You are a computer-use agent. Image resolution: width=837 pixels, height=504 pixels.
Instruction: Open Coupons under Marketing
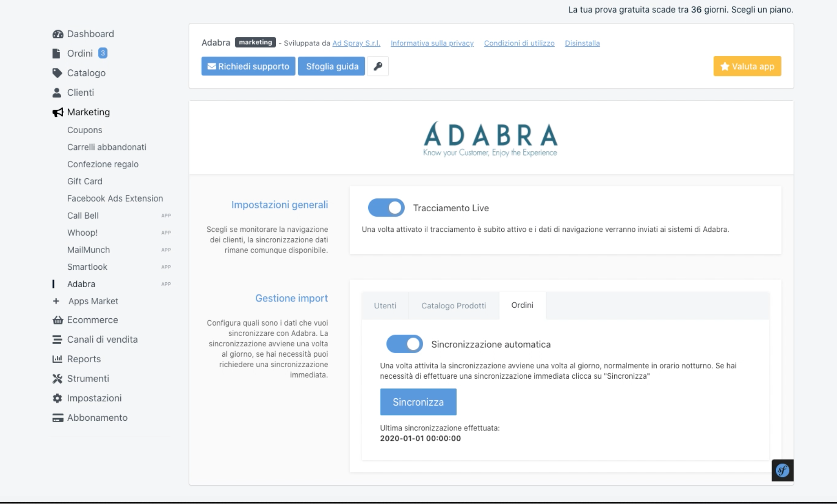tap(85, 130)
